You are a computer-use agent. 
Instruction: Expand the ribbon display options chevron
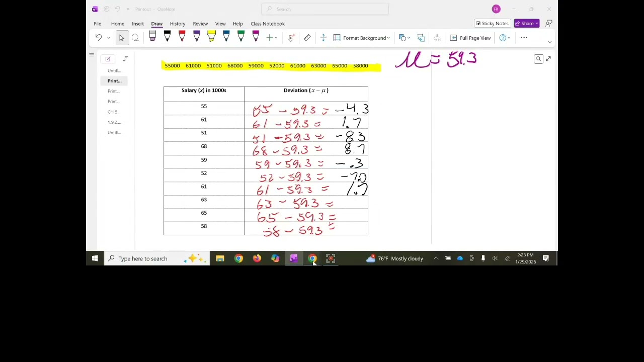tap(549, 42)
